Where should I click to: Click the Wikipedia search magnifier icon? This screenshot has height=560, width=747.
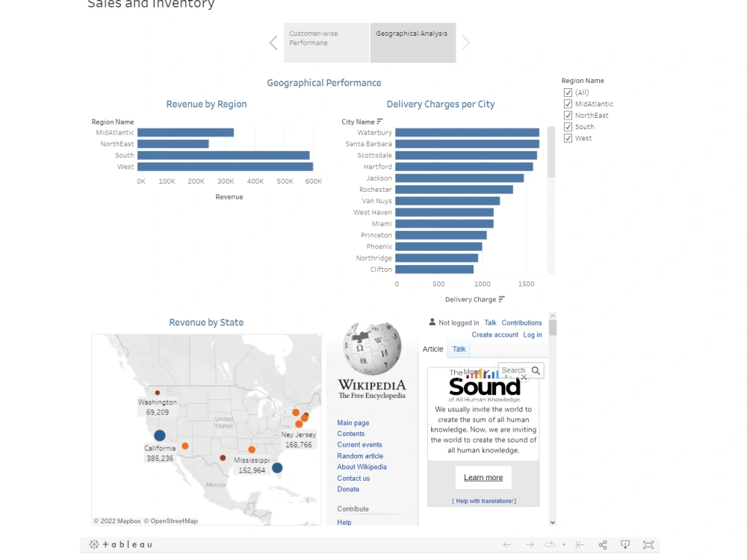(x=537, y=370)
